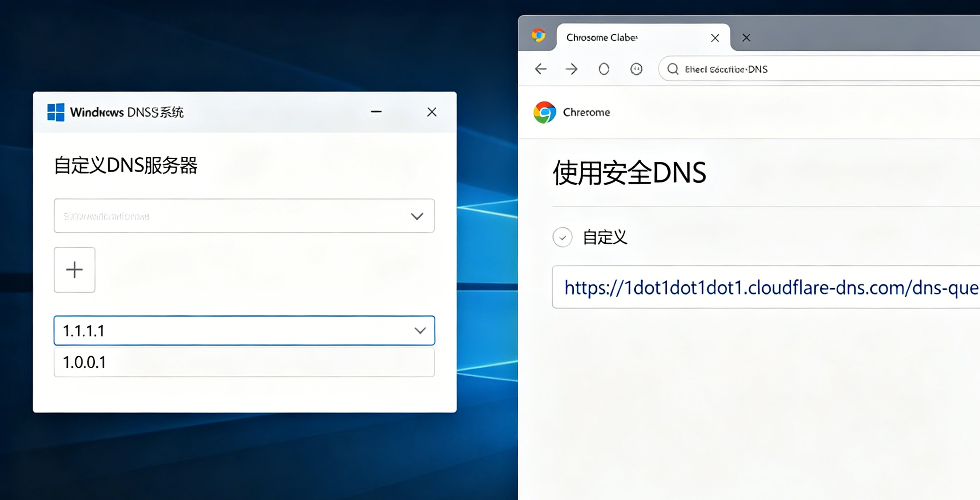The width and height of the screenshot is (980, 500).
Task: Click Chrome logo in tab strip
Action: click(539, 36)
